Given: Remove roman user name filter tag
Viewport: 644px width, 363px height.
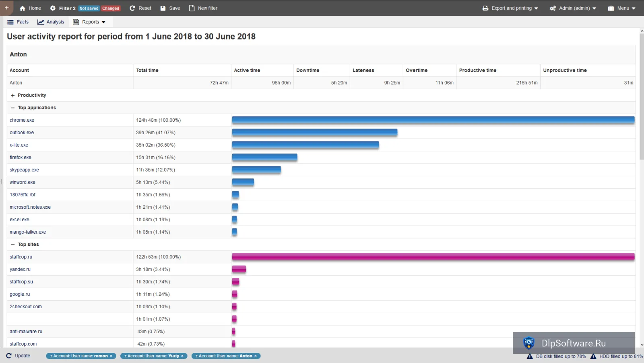Looking at the screenshot, I should pyautogui.click(x=111, y=356).
